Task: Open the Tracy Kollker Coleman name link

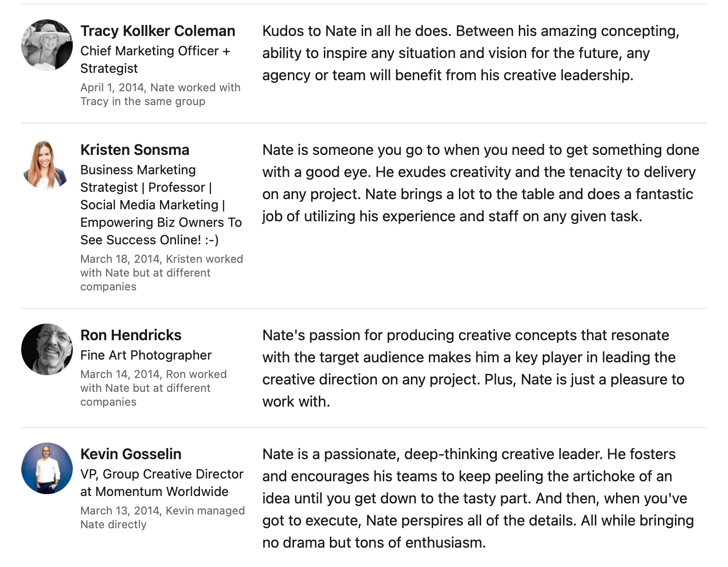Action: tap(158, 31)
